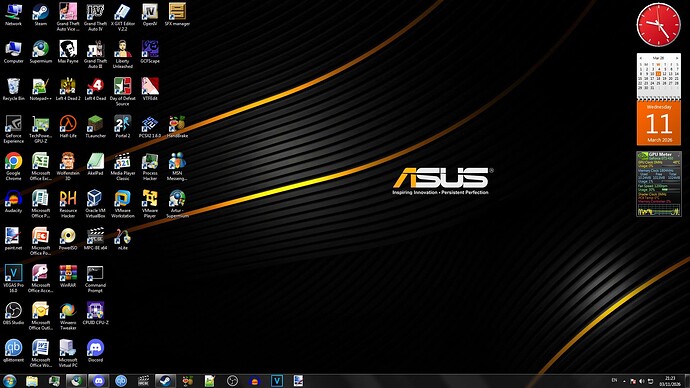Viewport: 690px width, 388px height.
Task: Select the PowerISO desktop shortcut
Action: point(68,239)
